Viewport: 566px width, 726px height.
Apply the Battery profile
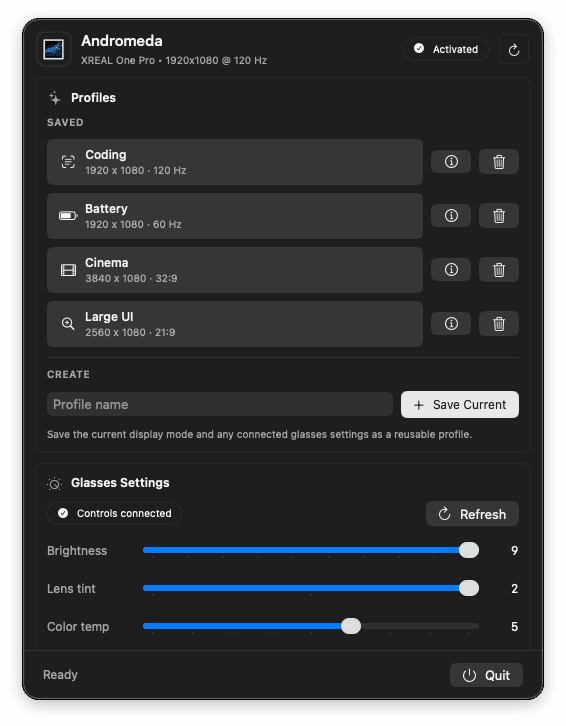point(235,216)
